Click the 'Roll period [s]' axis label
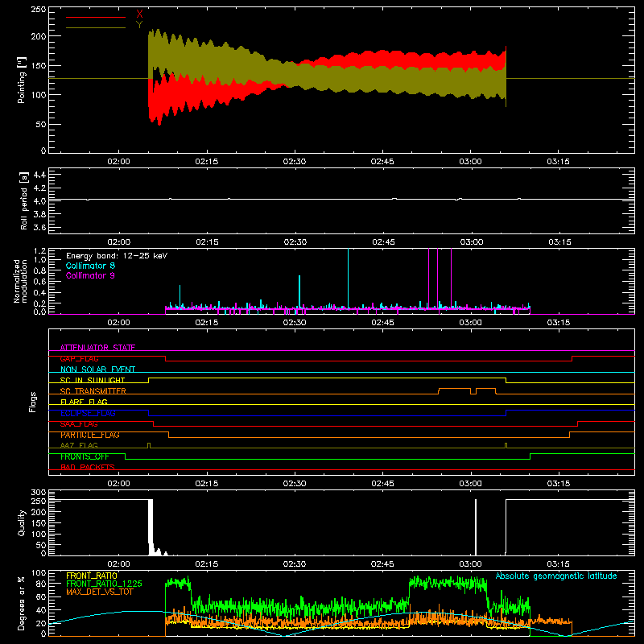The height and width of the screenshot is (644, 644). [x=24, y=200]
